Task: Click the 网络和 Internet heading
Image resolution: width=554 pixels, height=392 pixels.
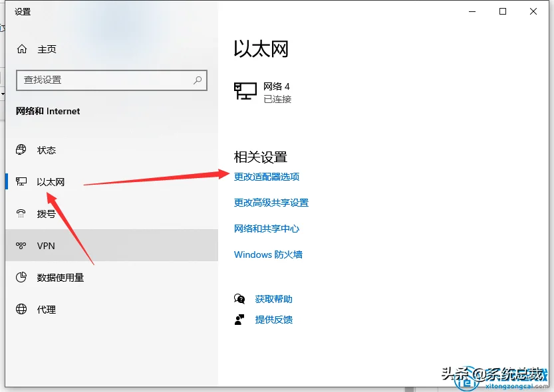Action: (x=48, y=111)
